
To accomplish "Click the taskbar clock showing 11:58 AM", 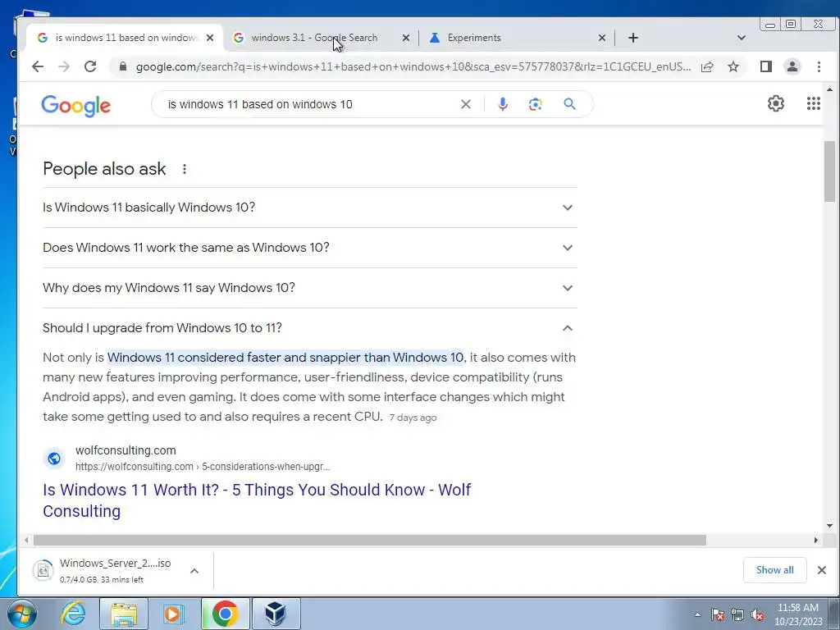I will coord(798,614).
